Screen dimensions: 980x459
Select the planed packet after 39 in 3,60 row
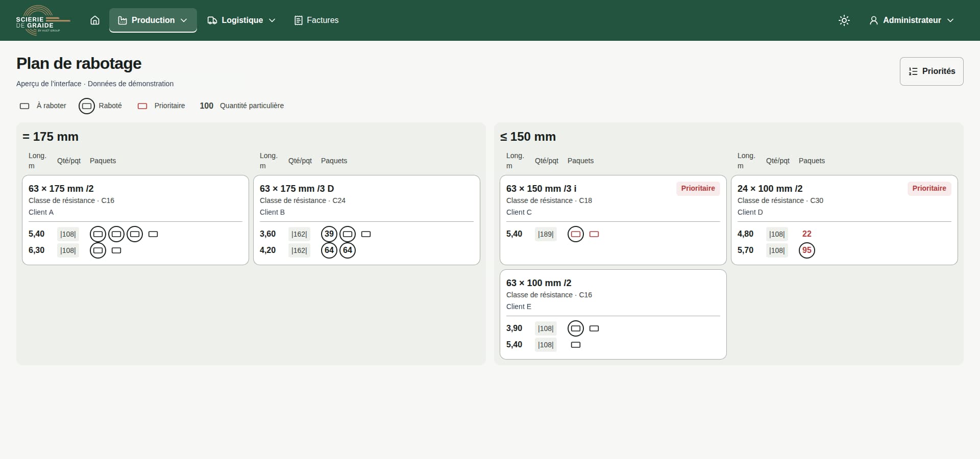[x=348, y=234]
